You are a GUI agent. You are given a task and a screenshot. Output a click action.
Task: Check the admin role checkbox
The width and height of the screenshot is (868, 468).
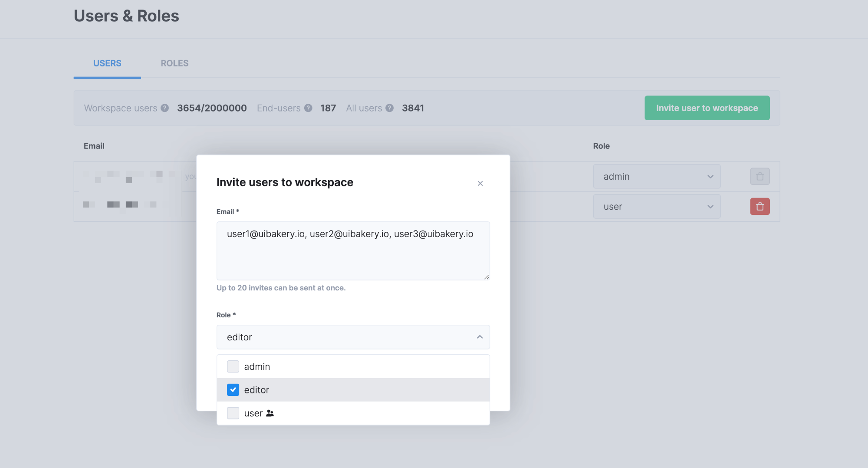point(233,367)
